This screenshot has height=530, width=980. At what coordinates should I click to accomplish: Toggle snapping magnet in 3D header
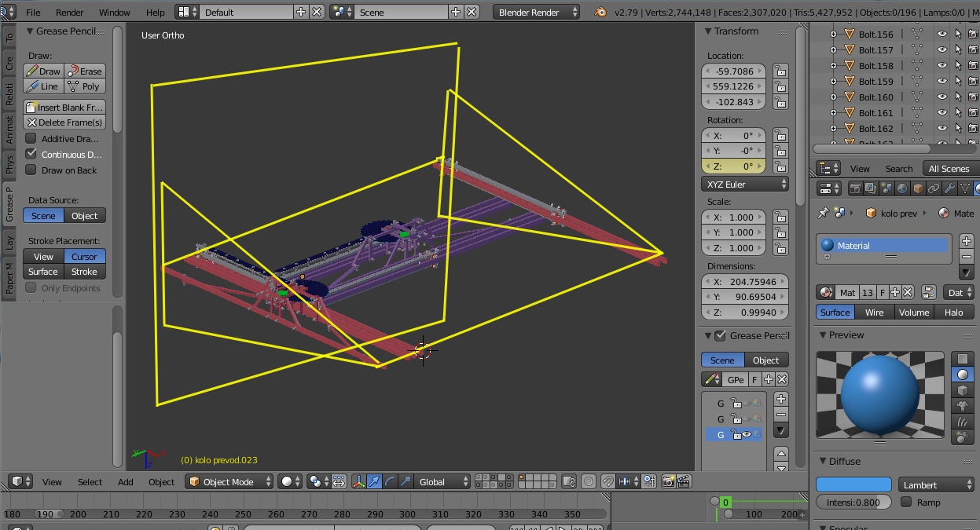[x=607, y=481]
